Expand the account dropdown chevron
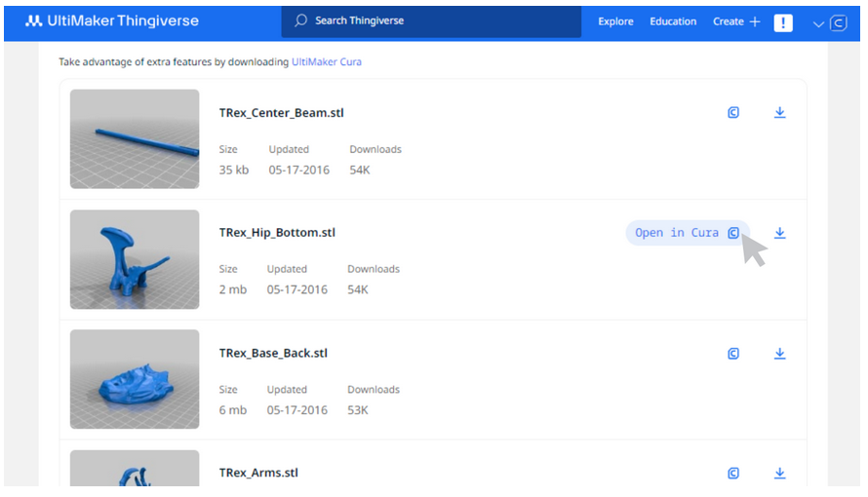Screen dimensions: 868x497 [x=818, y=23]
